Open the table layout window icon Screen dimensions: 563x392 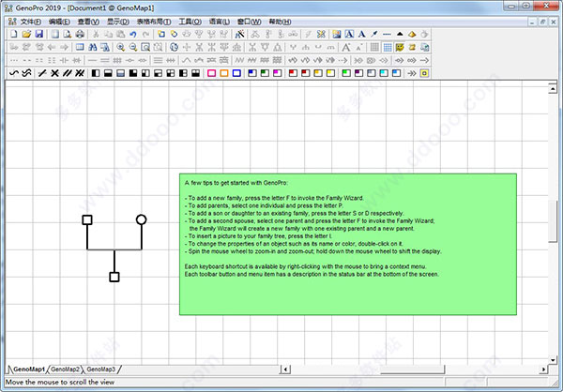click(x=80, y=47)
